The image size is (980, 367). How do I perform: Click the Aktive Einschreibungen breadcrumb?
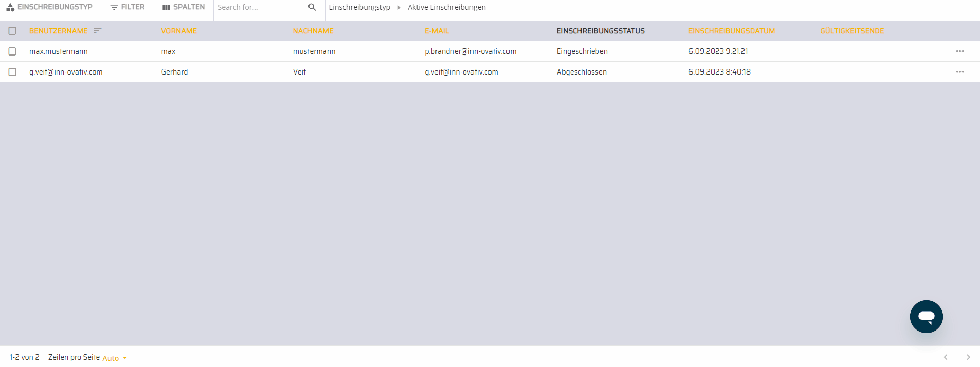pos(447,7)
